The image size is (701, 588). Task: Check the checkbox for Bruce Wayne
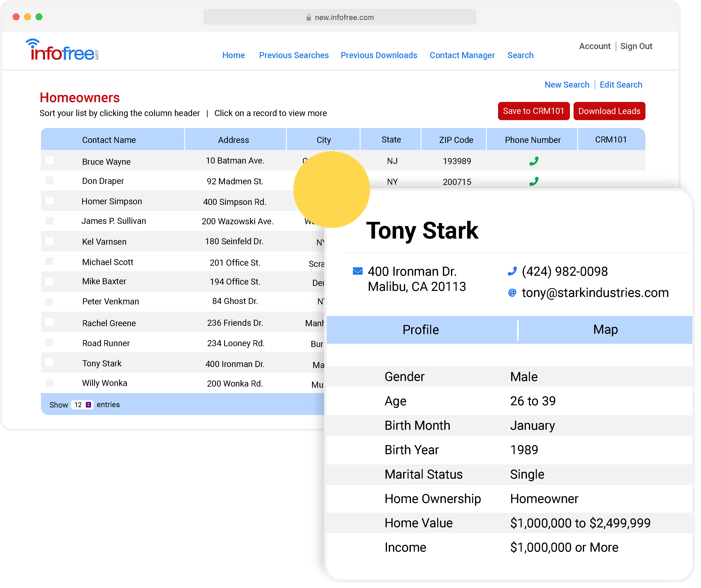(x=49, y=160)
